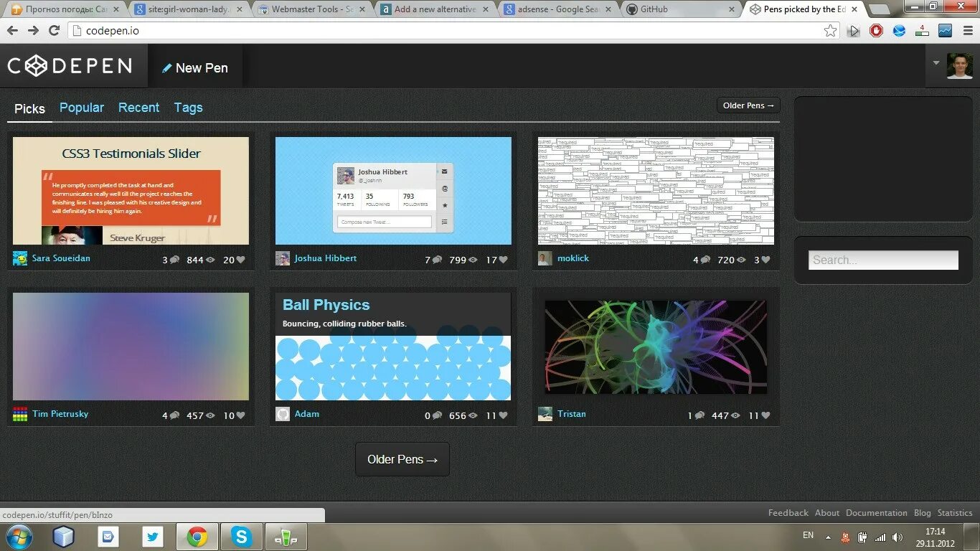Viewport: 980px width, 551px height.
Task: Click the bottom Older Pens button
Action: (402, 459)
